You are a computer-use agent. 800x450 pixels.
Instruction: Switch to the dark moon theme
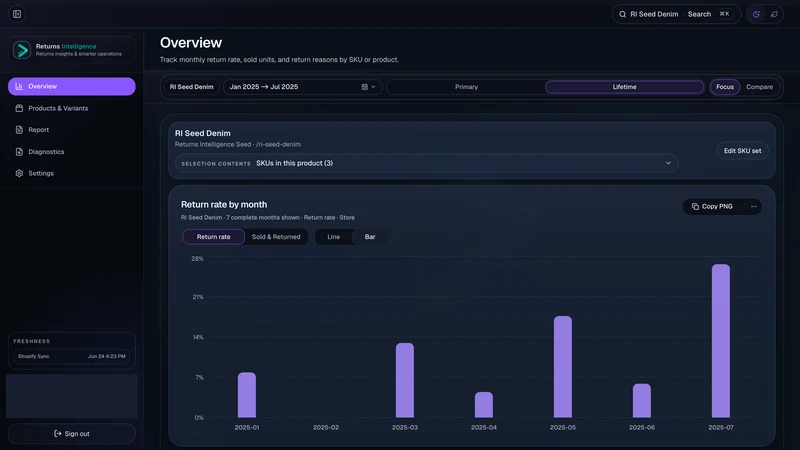coord(756,14)
